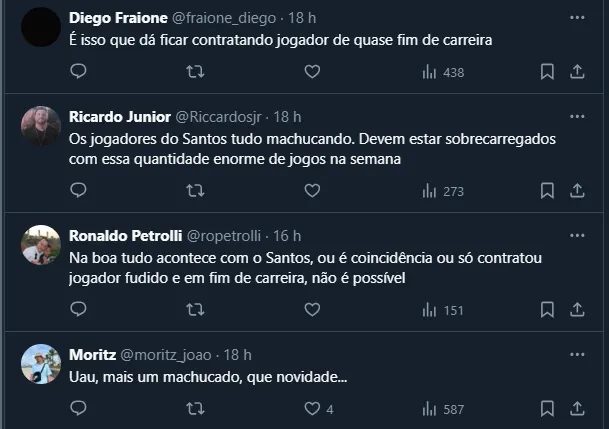
Task: Open more options on Diego Fraione's tweet
Action: click(x=577, y=18)
